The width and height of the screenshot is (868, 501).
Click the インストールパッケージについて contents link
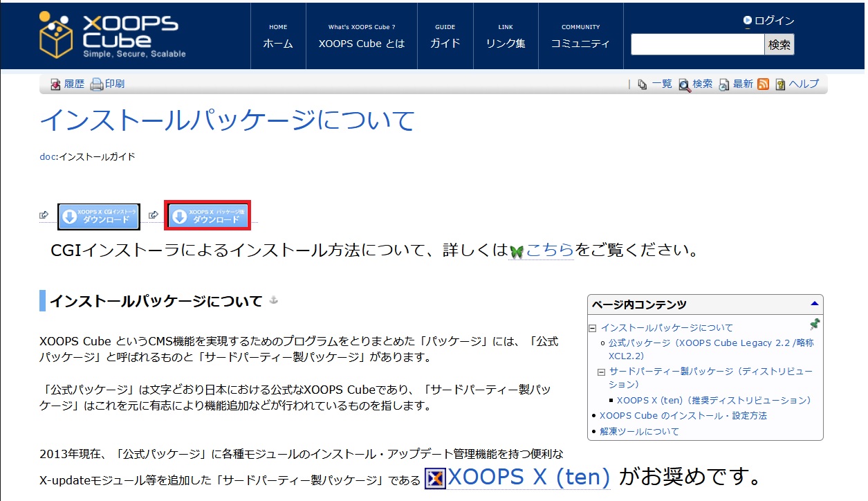tap(667, 328)
